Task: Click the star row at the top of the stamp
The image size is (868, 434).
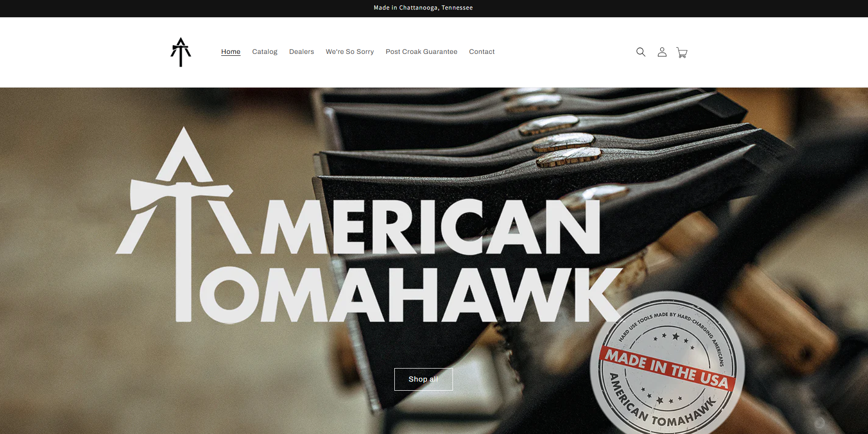Action: point(673,339)
